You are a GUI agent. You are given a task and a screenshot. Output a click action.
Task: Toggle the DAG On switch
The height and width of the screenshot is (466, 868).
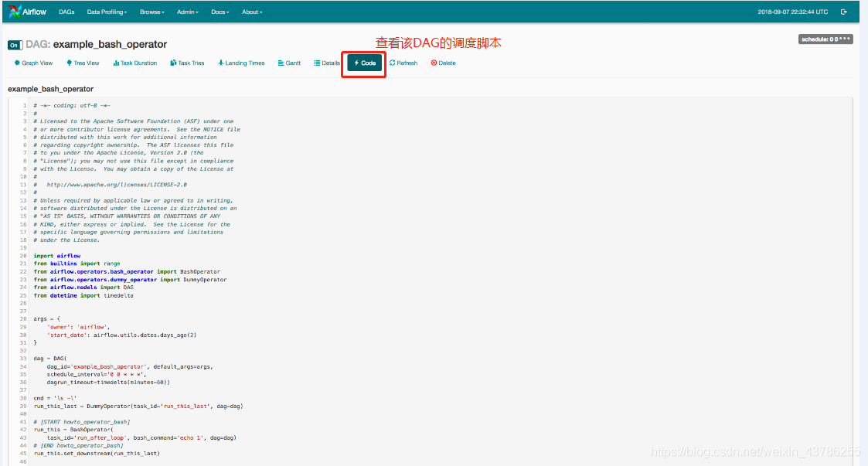15,45
